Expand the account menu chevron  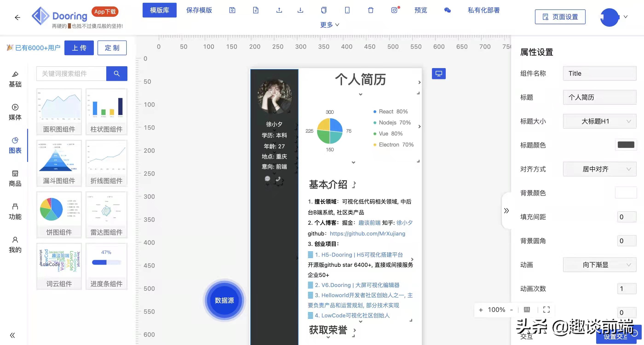[626, 17]
